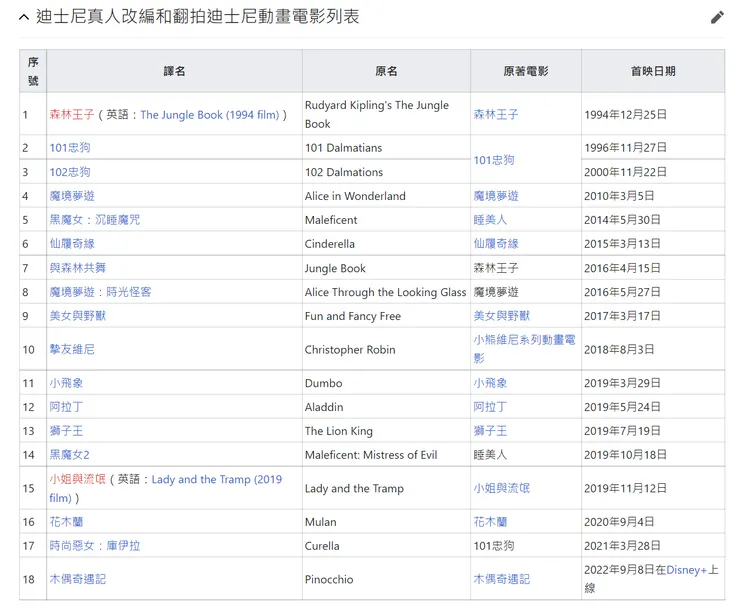Image resolution: width=740 pixels, height=611 pixels.
Task: Open 美女與野獸 link in row 9 原著電影 column
Action: 501,316
